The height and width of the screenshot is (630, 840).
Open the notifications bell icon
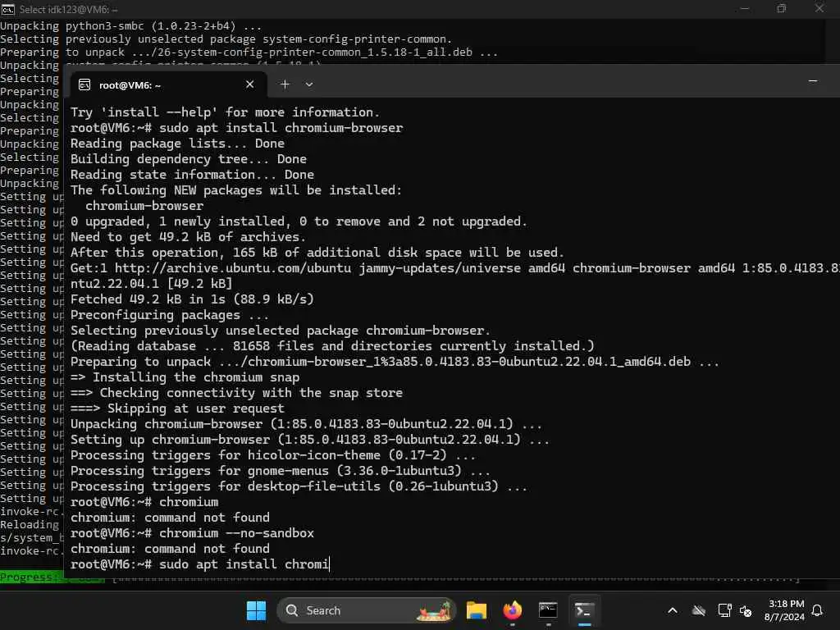point(817,610)
